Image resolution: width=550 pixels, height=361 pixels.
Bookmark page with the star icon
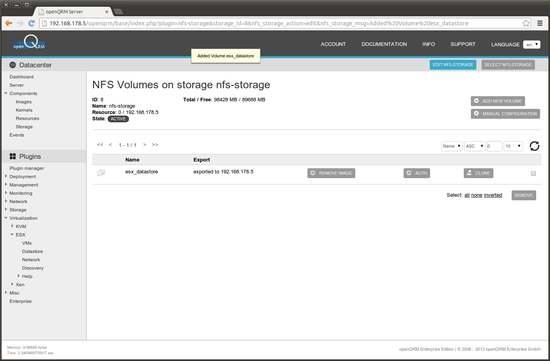pyautogui.click(x=526, y=23)
